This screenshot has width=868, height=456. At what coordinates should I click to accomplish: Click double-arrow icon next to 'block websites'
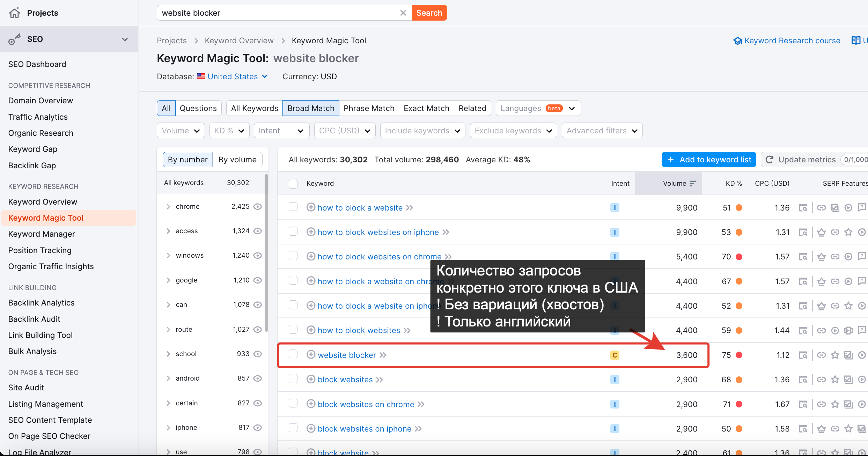tap(380, 380)
